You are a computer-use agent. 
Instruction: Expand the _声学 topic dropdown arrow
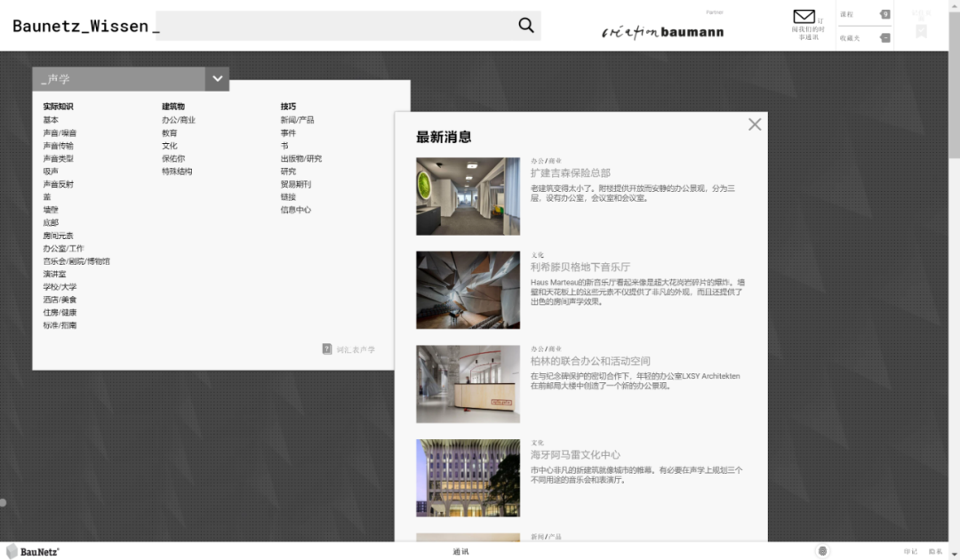click(x=217, y=79)
